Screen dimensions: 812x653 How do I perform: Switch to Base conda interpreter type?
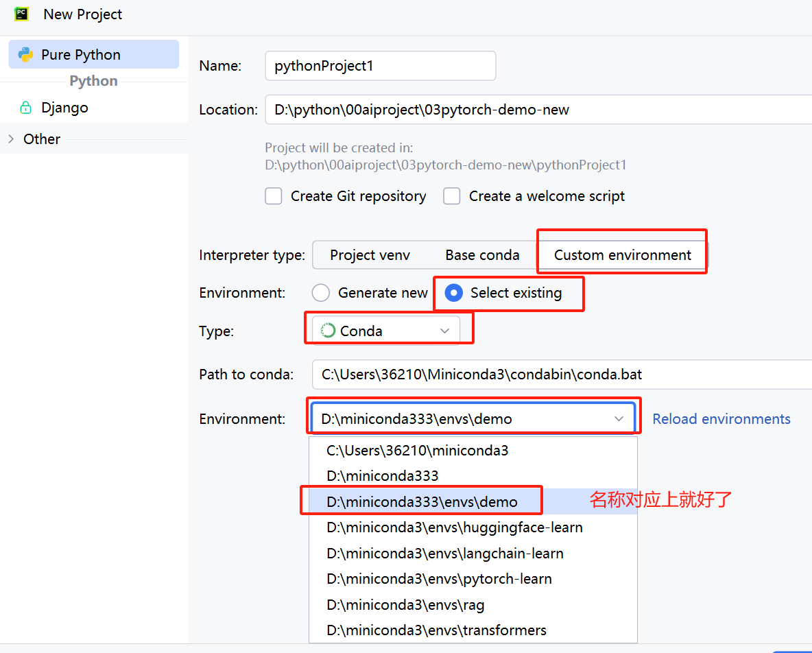482,255
